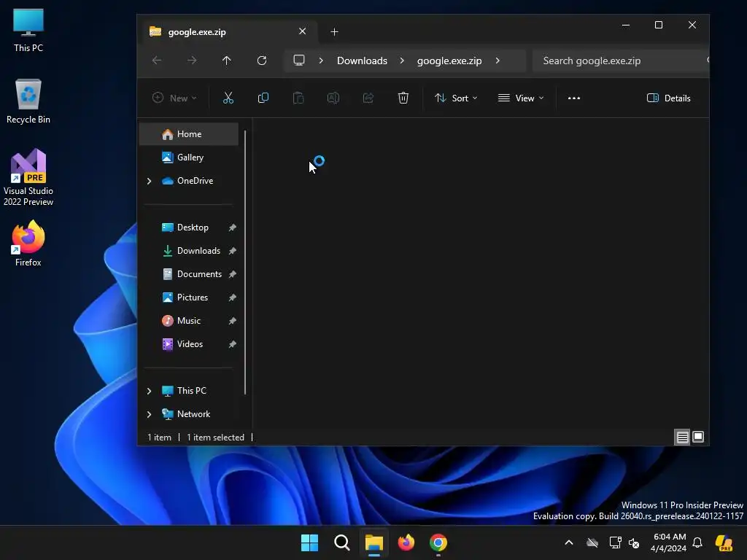
Task: Switch to large thumbnails view icon in status bar
Action: click(698, 437)
